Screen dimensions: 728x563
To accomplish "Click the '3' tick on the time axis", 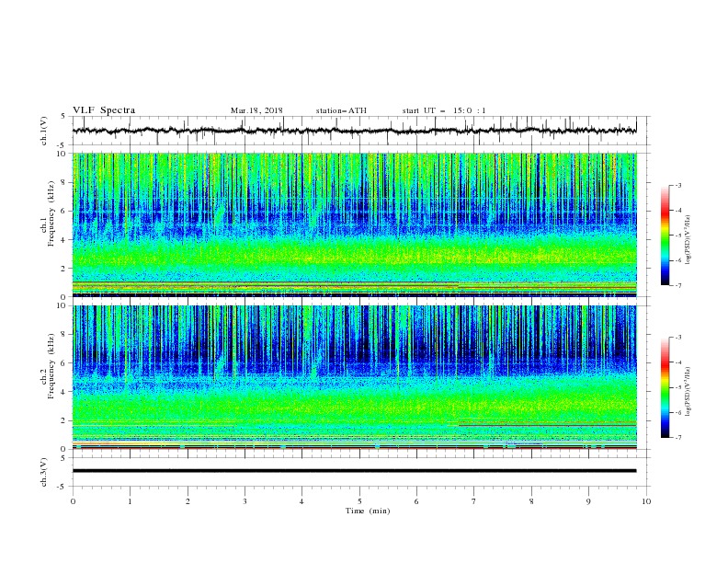I will (x=245, y=501).
